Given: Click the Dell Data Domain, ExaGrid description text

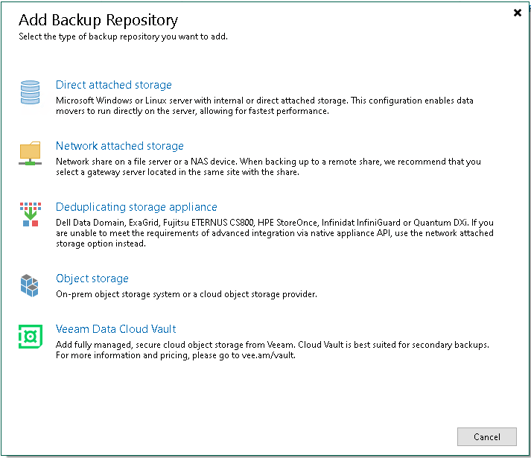Looking at the screenshot, I should 274,233.
